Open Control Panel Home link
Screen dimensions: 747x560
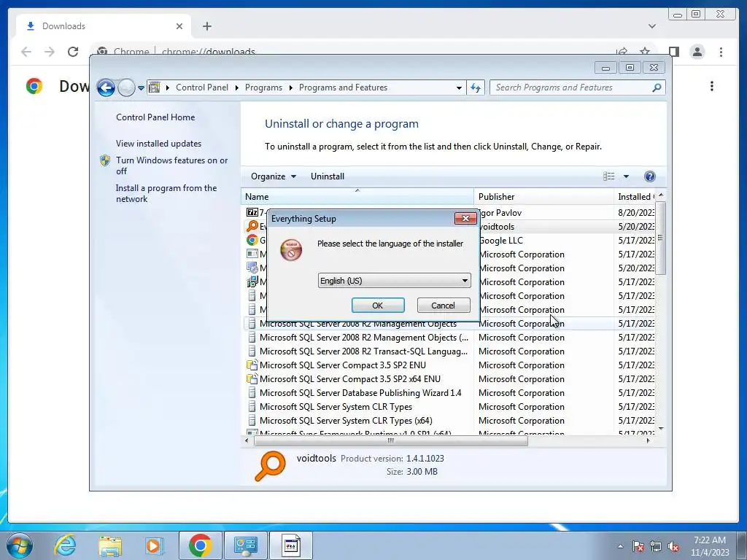tap(155, 117)
